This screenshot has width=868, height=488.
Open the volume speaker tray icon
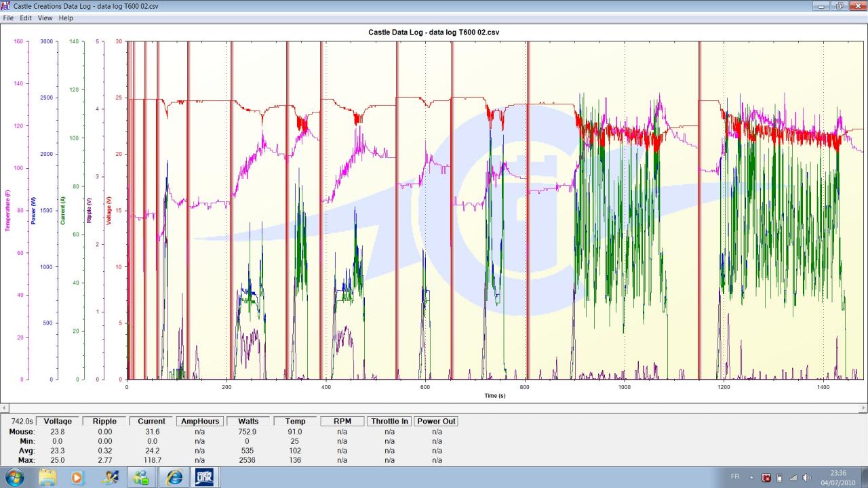point(806,477)
